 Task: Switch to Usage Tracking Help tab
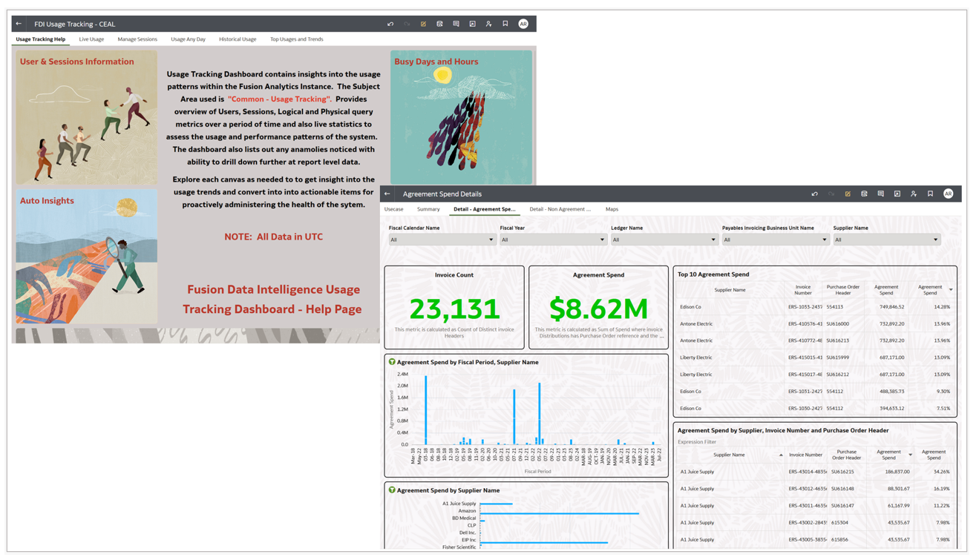click(x=41, y=39)
